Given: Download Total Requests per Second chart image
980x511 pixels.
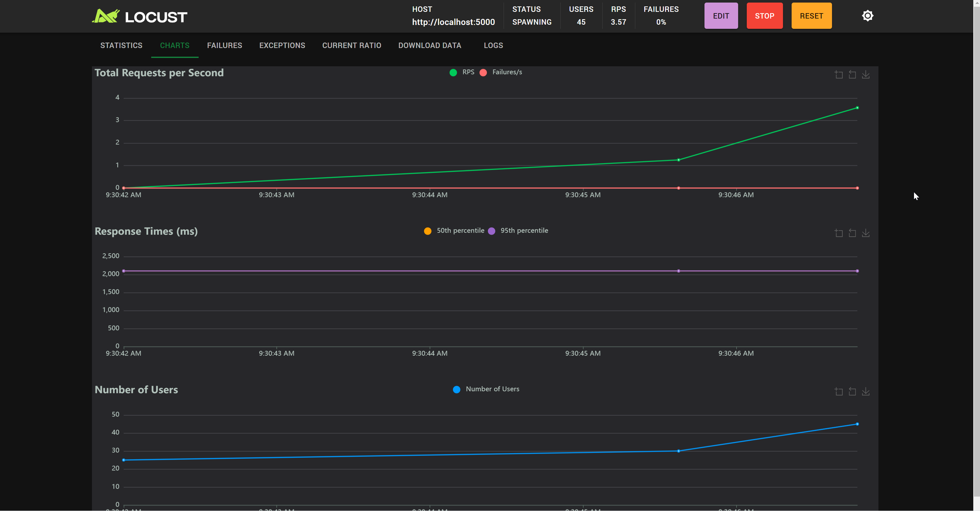Looking at the screenshot, I should pyautogui.click(x=866, y=75).
